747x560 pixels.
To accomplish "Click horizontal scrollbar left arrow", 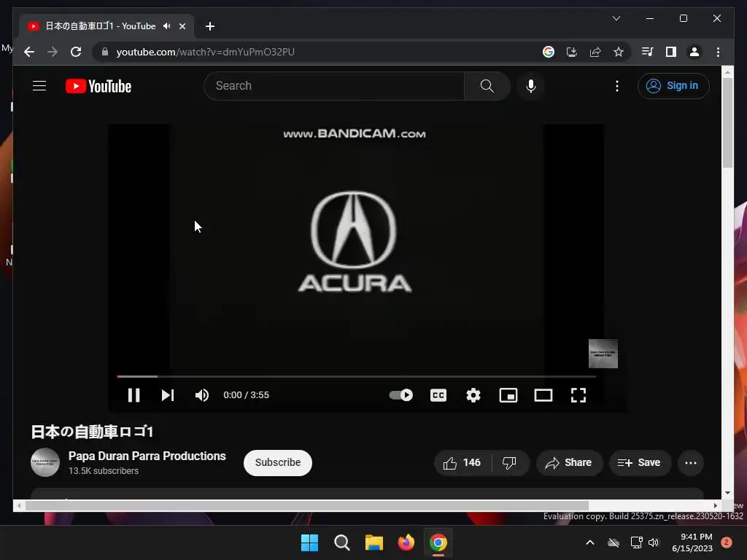I will click(x=19, y=506).
